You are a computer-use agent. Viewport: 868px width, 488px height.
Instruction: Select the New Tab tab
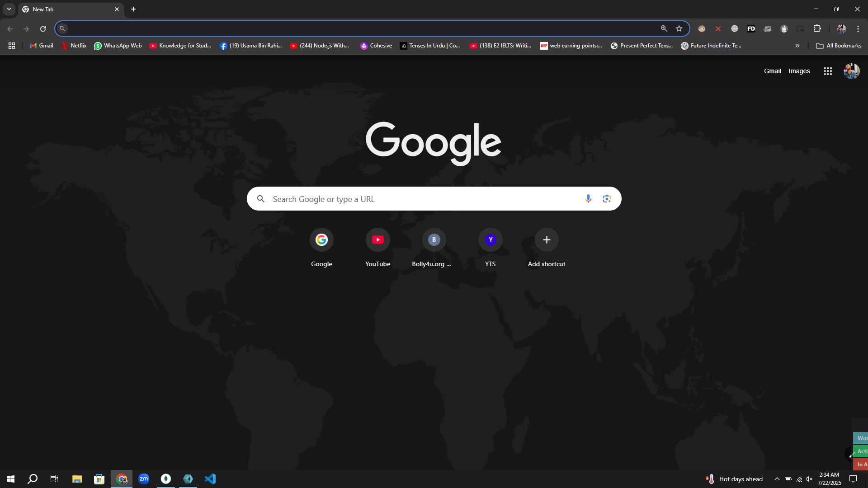point(71,9)
